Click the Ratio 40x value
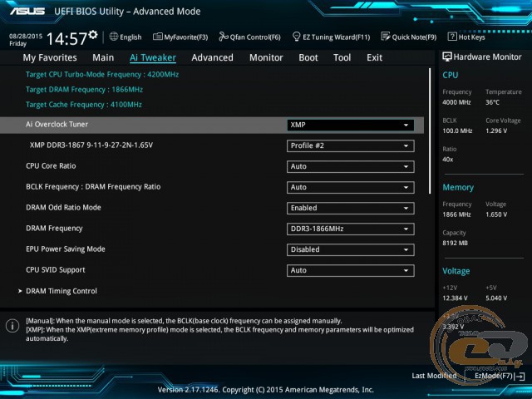Screen dimensions: 532x399 [x=448, y=159]
